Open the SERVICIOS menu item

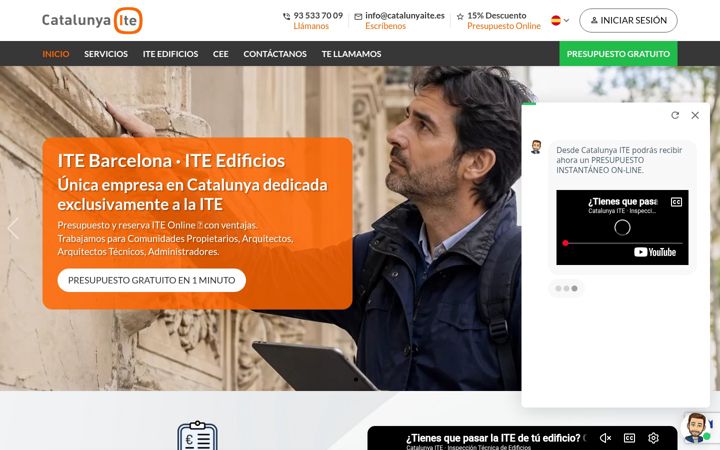(x=106, y=54)
